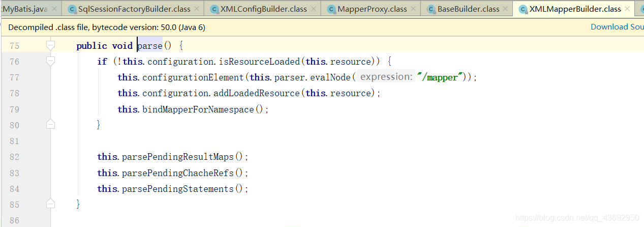This screenshot has width=644, height=227.
Task: Activate the XMLMapperBuilder.class tab
Action: click(574, 9)
